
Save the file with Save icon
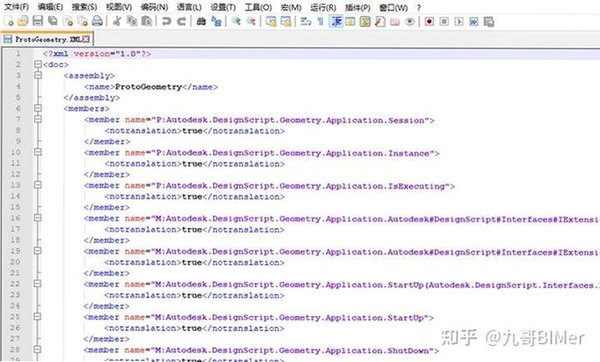pos(38,21)
